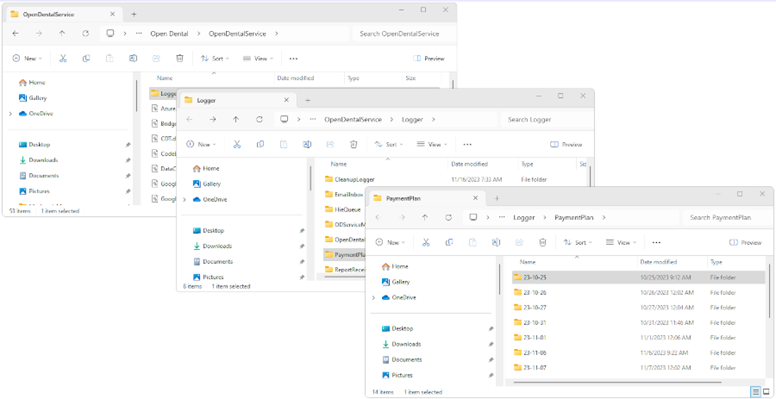
Task: Click Cut icon in Logger window toolbar
Action: 237,145
